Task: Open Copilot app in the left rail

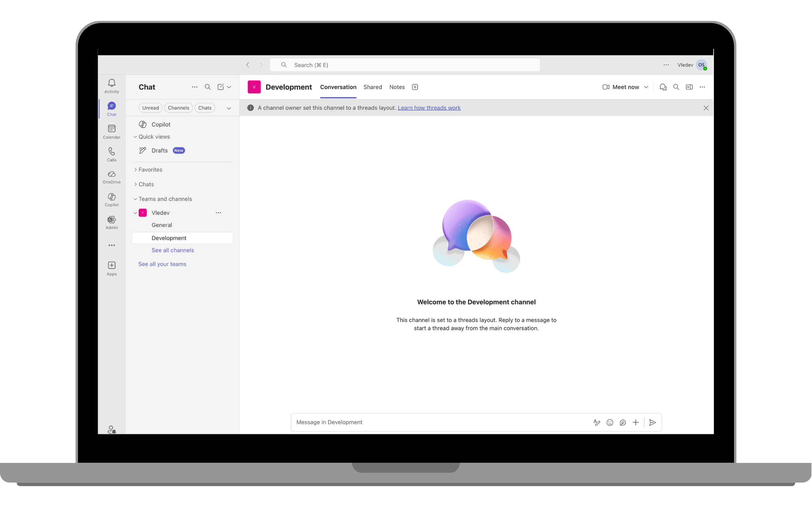Action: pyautogui.click(x=112, y=200)
